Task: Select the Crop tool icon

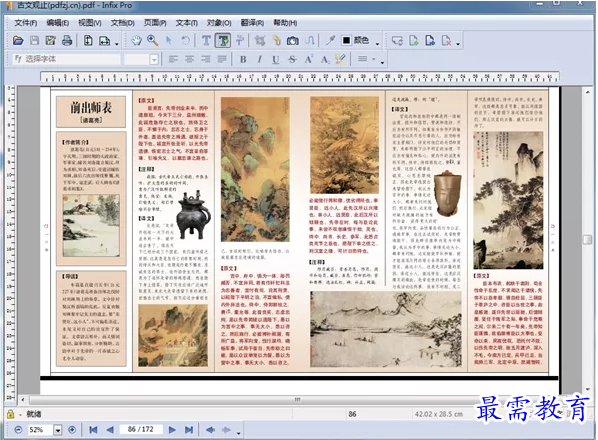Action: [x=260, y=40]
